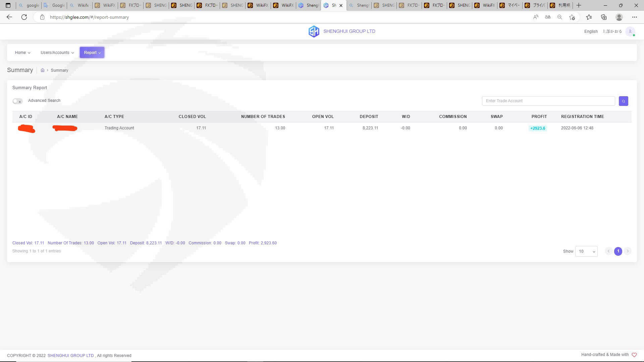The width and height of the screenshot is (644, 362).
Task: Open the browser collections icon
Action: [x=604, y=17]
